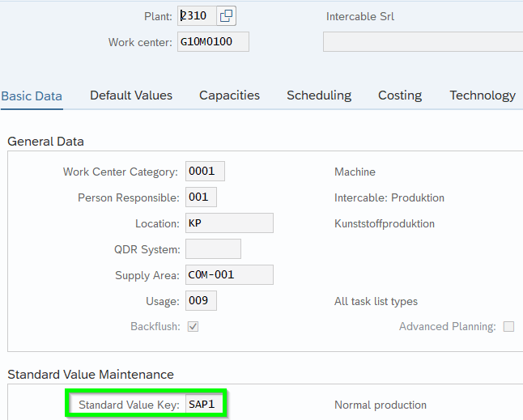Click the Person Responsible field
Image resolution: width=523 pixels, height=420 pixels.
click(201, 197)
